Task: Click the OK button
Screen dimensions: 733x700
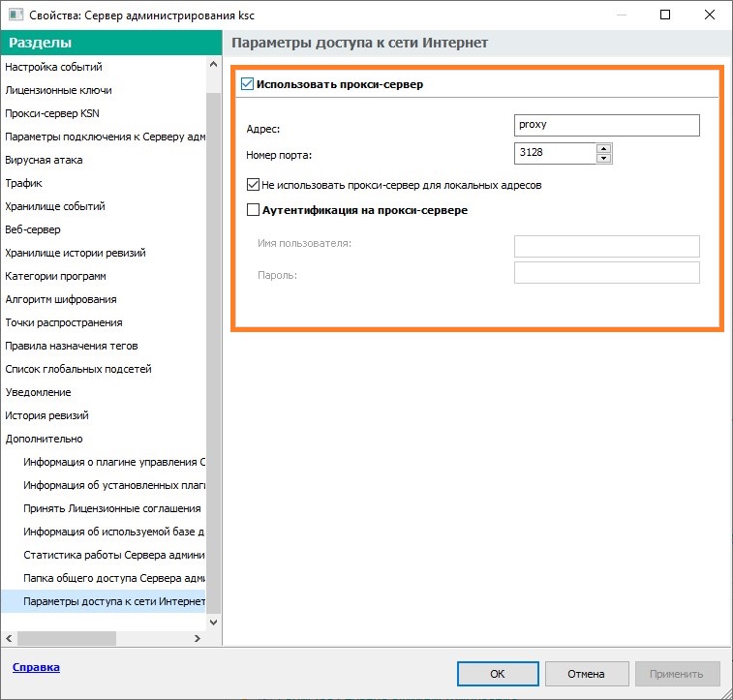Action: click(497, 674)
